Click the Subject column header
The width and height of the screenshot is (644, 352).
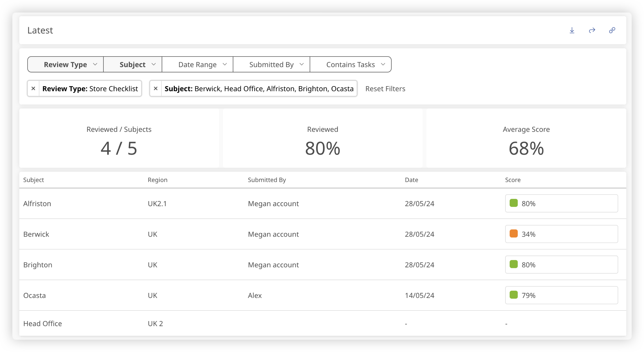pyautogui.click(x=34, y=180)
